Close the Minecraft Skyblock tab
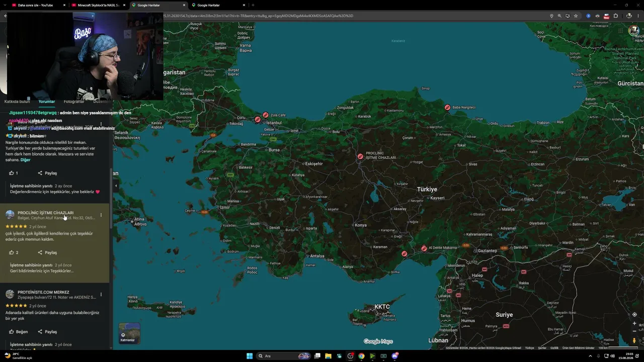The height and width of the screenshot is (362, 644). coord(124,5)
